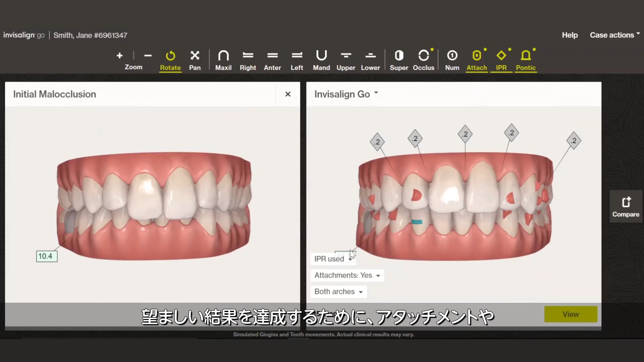Zoom out with the minus icon

pyautogui.click(x=148, y=56)
